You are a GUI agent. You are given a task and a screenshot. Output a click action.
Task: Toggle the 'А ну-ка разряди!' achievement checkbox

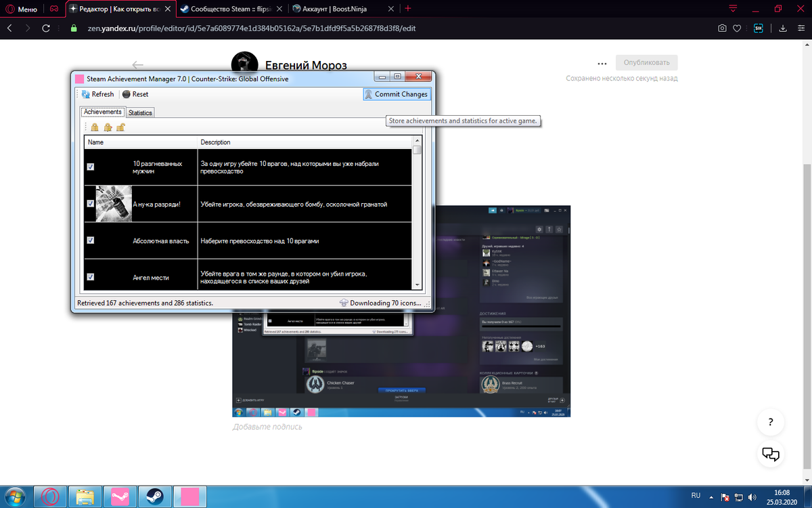tap(91, 203)
